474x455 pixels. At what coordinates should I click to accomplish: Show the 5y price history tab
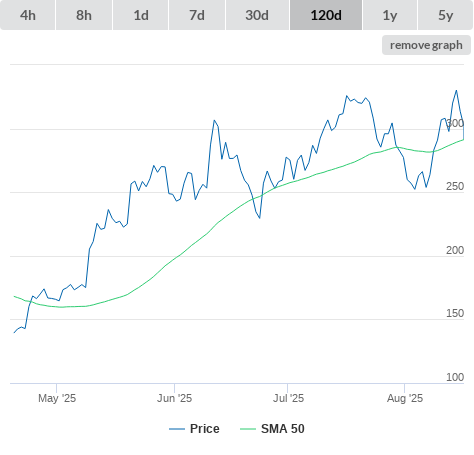(x=445, y=15)
